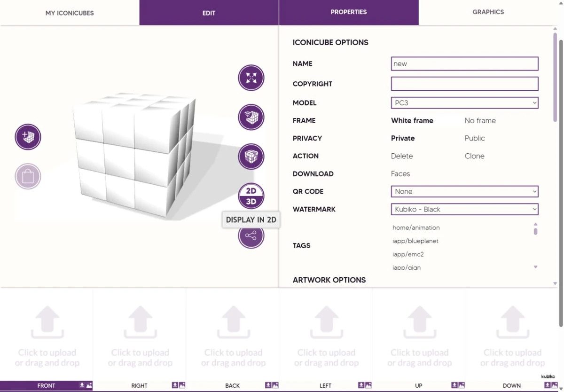The height and width of the screenshot is (392, 564).
Task: Select the LEFT face tab
Action: pos(326,385)
